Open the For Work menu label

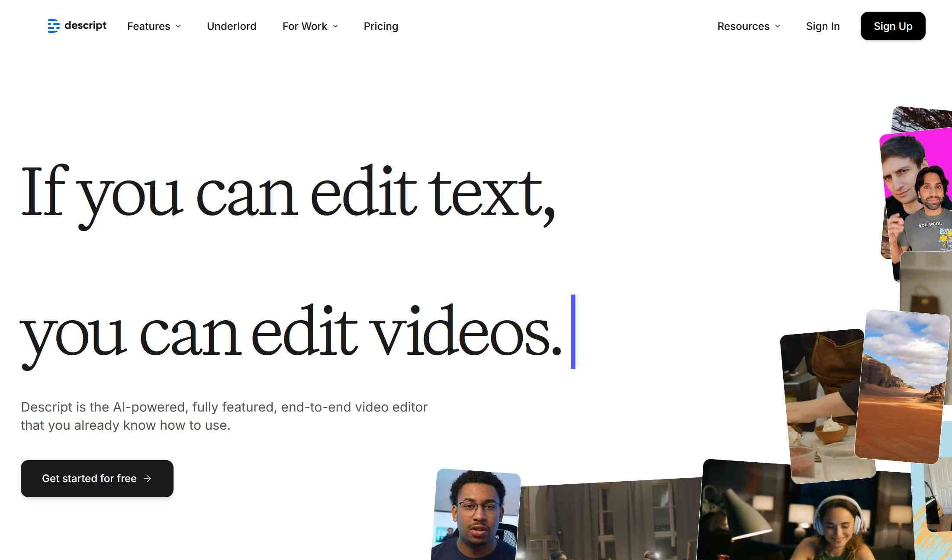click(x=305, y=26)
